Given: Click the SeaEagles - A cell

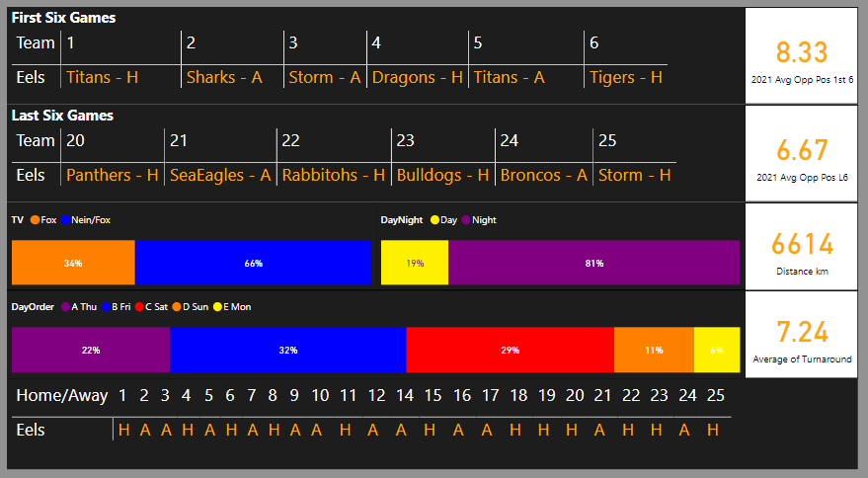Looking at the screenshot, I should point(220,175).
